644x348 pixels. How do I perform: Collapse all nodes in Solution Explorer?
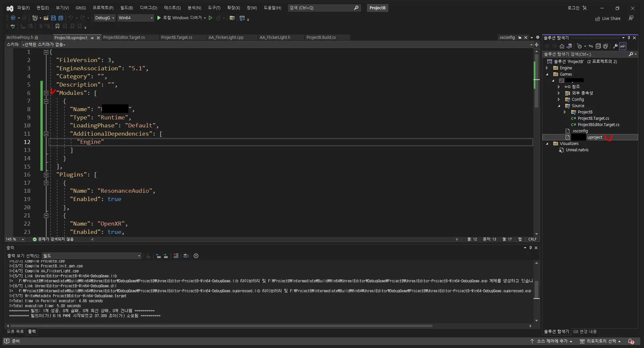598,46
